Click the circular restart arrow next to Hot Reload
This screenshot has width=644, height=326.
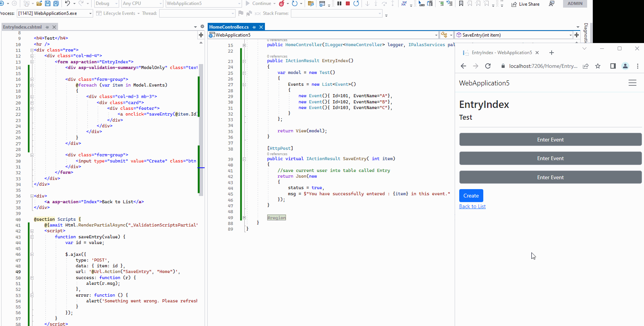point(295,3)
